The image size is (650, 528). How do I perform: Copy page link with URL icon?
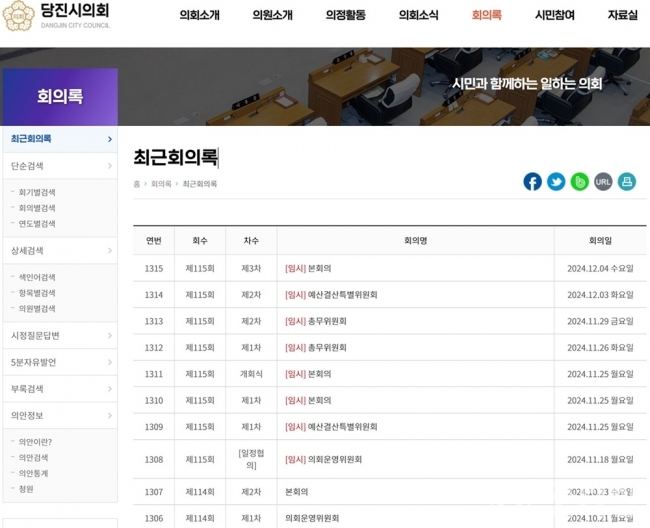pyautogui.click(x=603, y=181)
